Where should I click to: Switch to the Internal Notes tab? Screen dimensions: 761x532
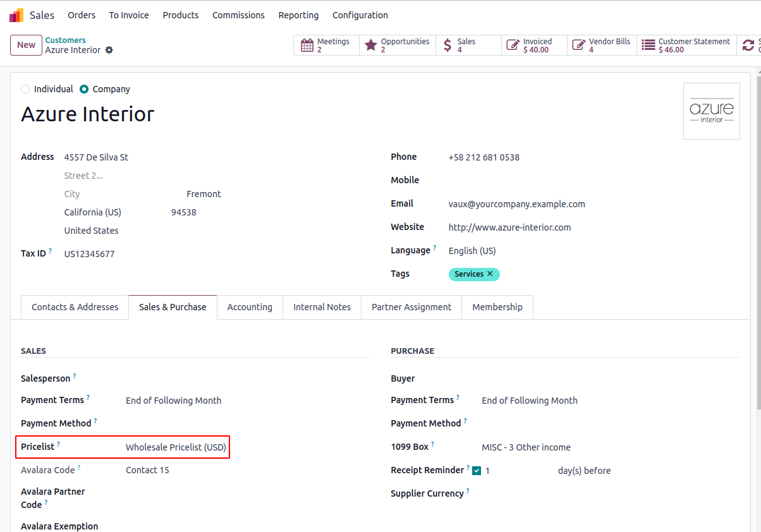coord(322,307)
